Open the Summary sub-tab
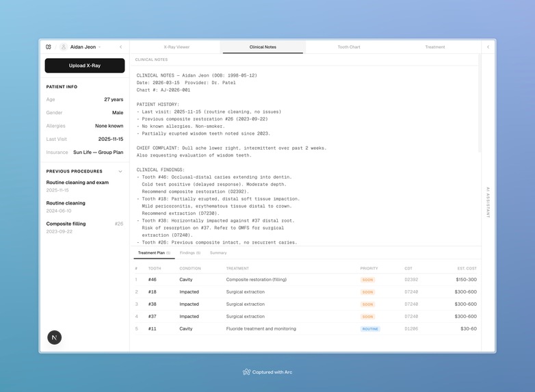The height and width of the screenshot is (392, 535). pyautogui.click(x=218, y=253)
